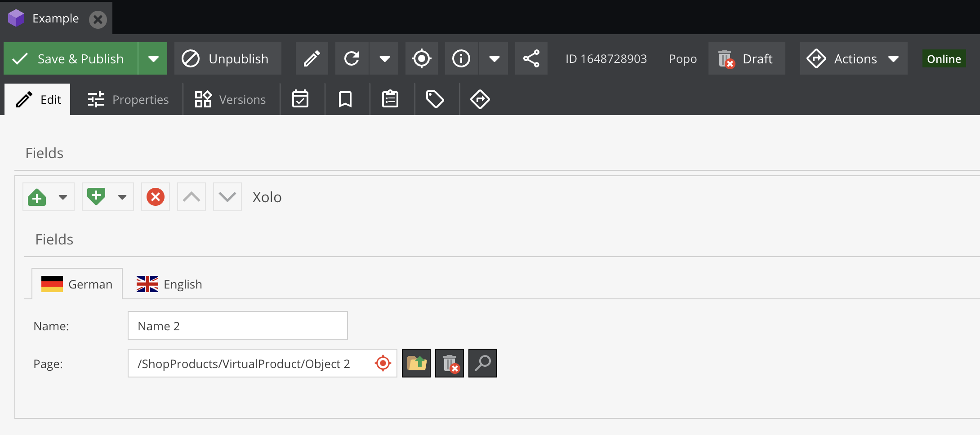Open the Properties tab

(x=129, y=99)
